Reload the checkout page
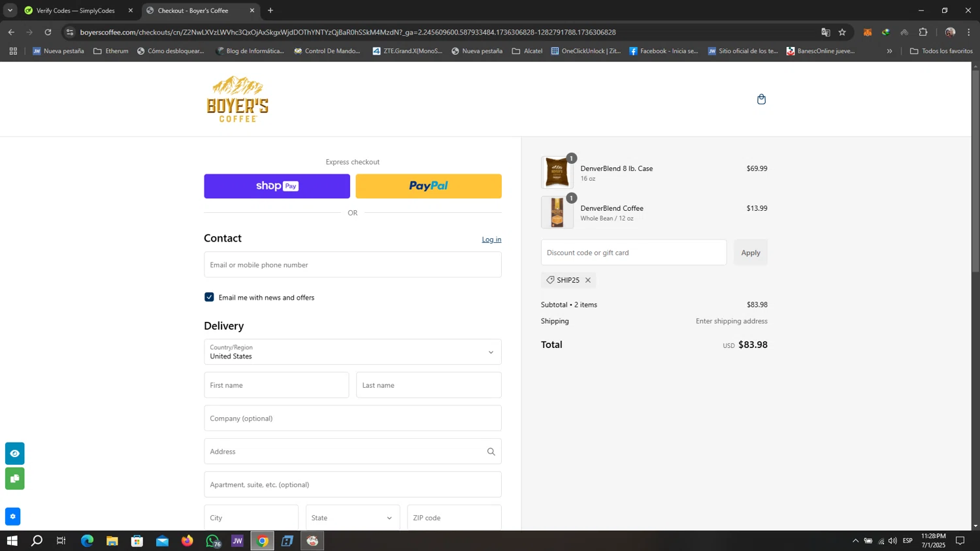 [x=48, y=32]
